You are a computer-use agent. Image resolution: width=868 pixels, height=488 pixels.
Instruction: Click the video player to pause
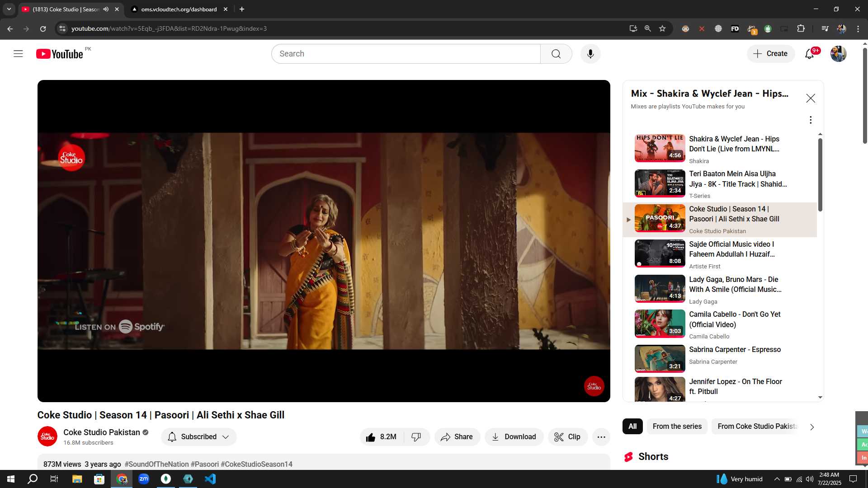(324, 241)
